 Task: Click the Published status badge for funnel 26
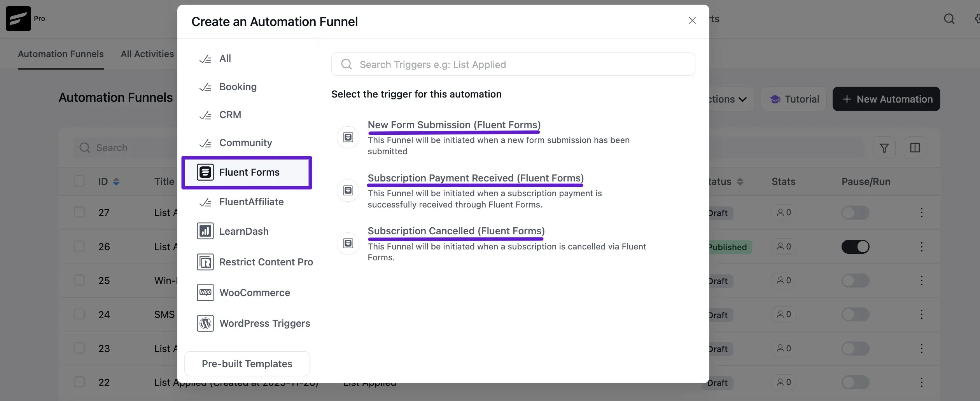730,247
